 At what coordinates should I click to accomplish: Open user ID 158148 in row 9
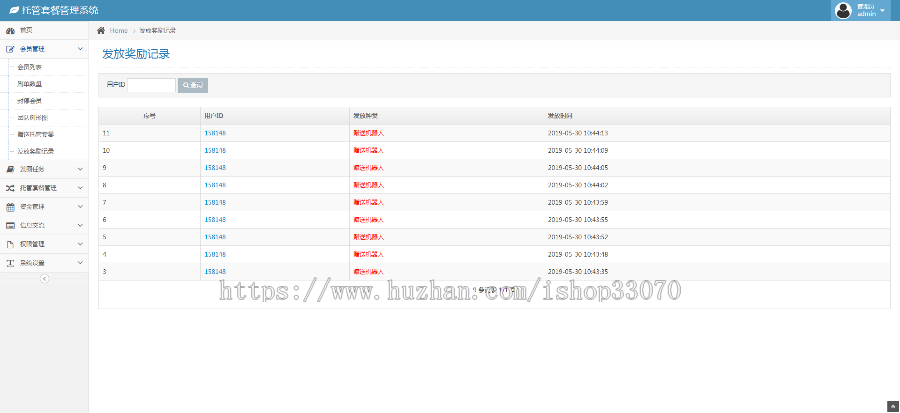click(215, 167)
